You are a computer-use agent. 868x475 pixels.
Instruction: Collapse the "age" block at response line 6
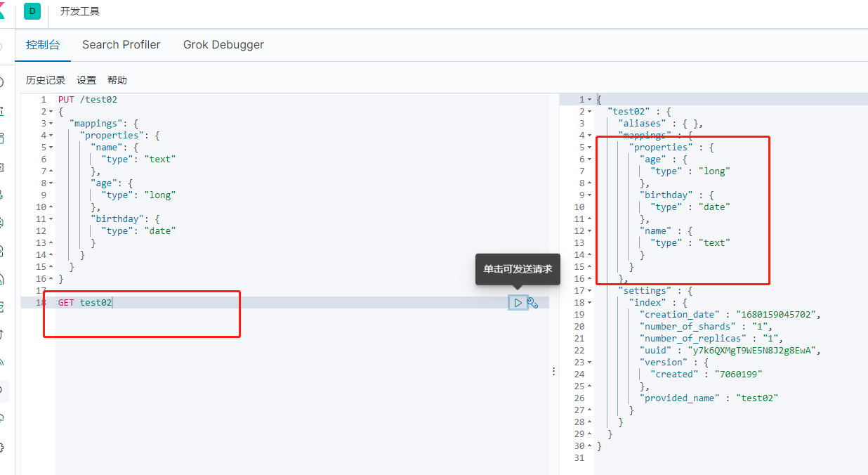point(589,160)
